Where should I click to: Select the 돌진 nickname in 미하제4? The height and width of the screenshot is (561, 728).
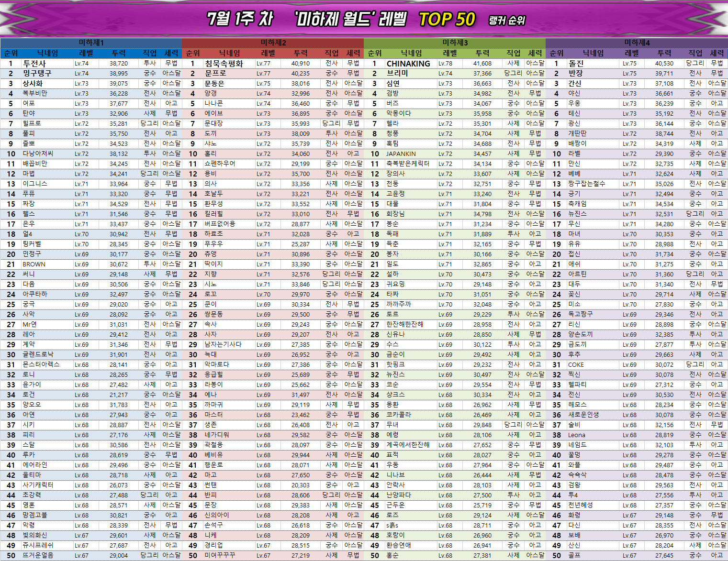[x=576, y=64]
